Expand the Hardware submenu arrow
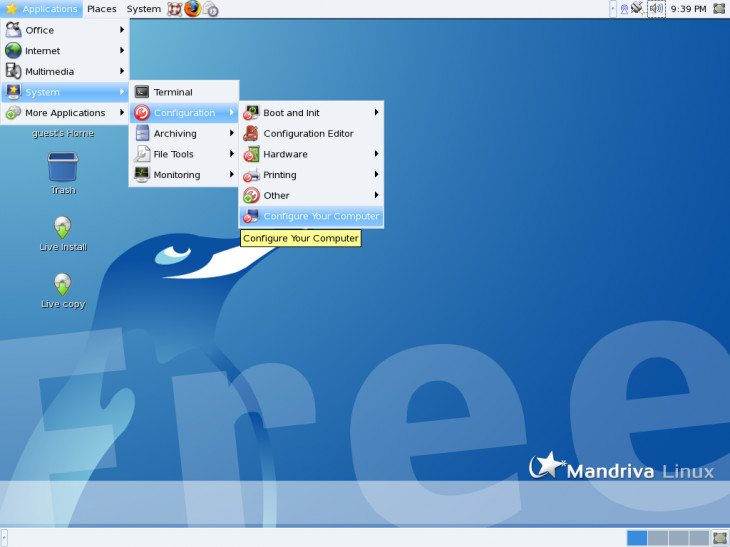This screenshot has height=547, width=730. [x=376, y=154]
